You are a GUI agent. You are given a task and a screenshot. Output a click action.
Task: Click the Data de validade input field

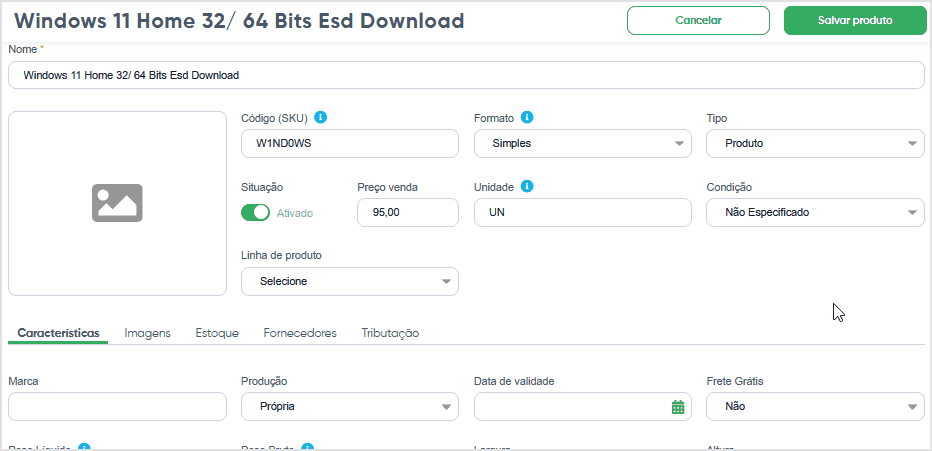coord(582,407)
